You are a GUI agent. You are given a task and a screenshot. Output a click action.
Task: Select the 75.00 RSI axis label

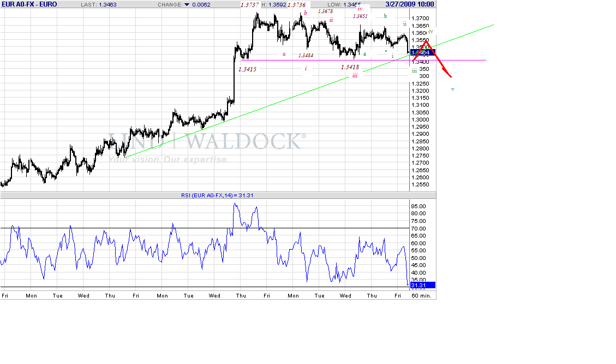(418, 221)
